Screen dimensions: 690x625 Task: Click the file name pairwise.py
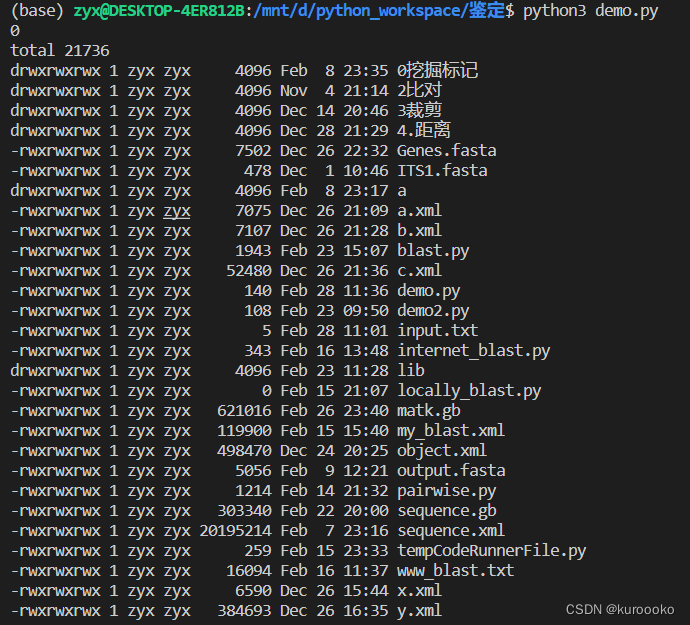447,491
